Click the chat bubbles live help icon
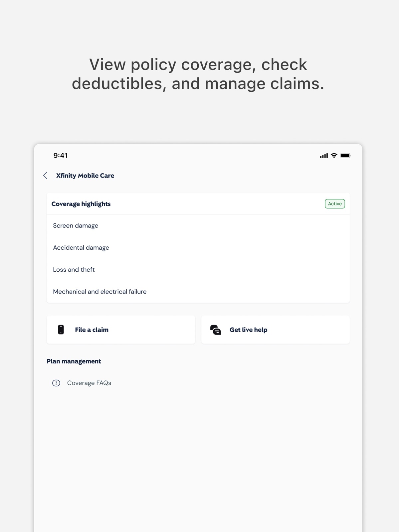Screen dimensions: 399x532 (216, 330)
